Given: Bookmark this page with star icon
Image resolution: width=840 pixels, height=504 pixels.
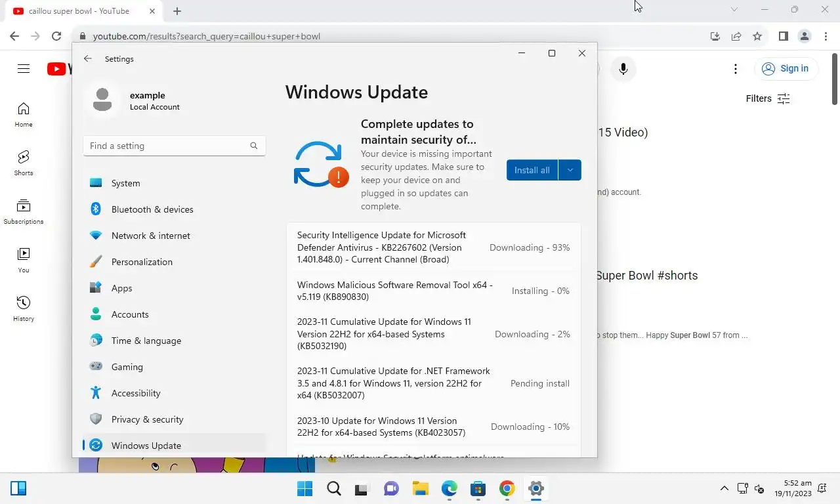Looking at the screenshot, I should 757,36.
